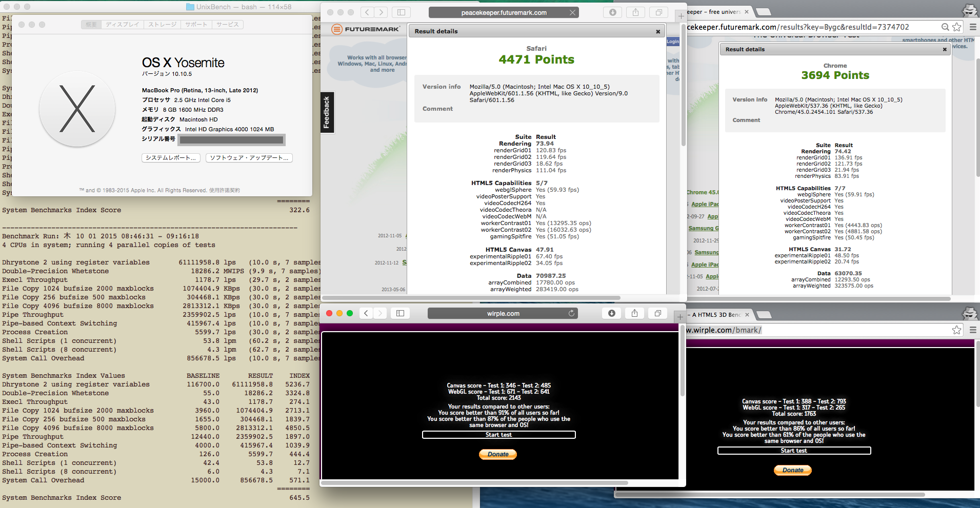Open the Chrome menu in the wirple window
980x508 pixels.
click(973, 330)
